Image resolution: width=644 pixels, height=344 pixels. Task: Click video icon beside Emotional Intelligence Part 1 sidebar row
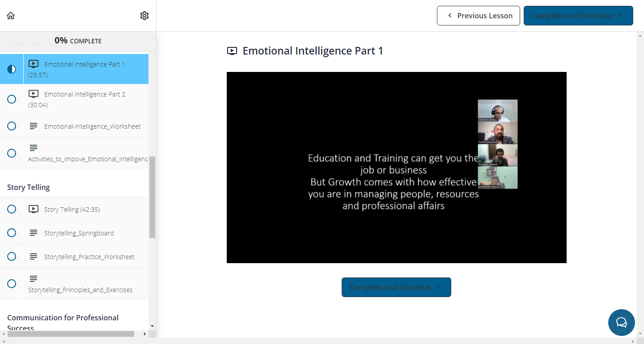(34, 64)
